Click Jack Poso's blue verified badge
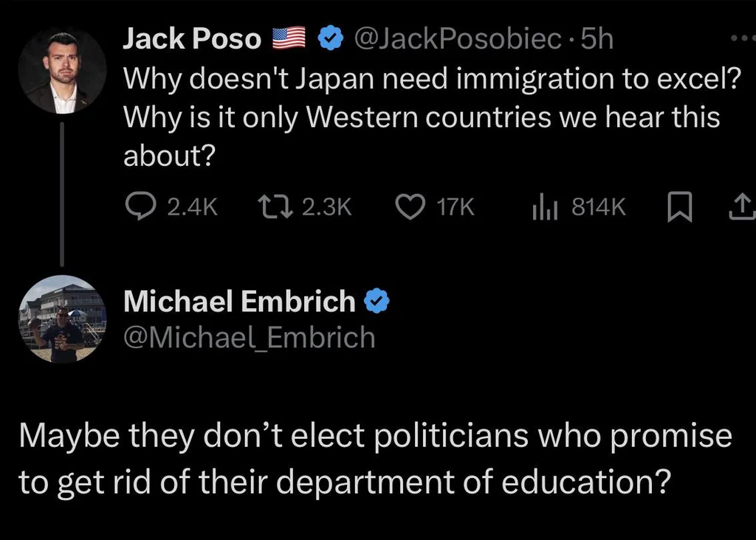The width and height of the screenshot is (756, 540). pos(330,38)
